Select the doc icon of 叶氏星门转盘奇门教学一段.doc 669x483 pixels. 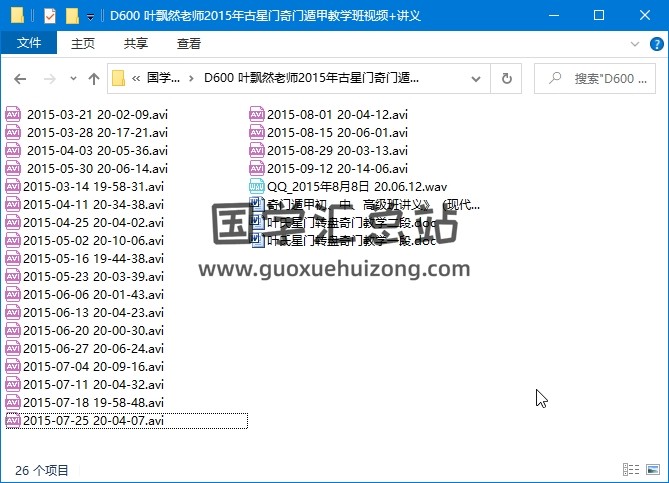click(256, 241)
